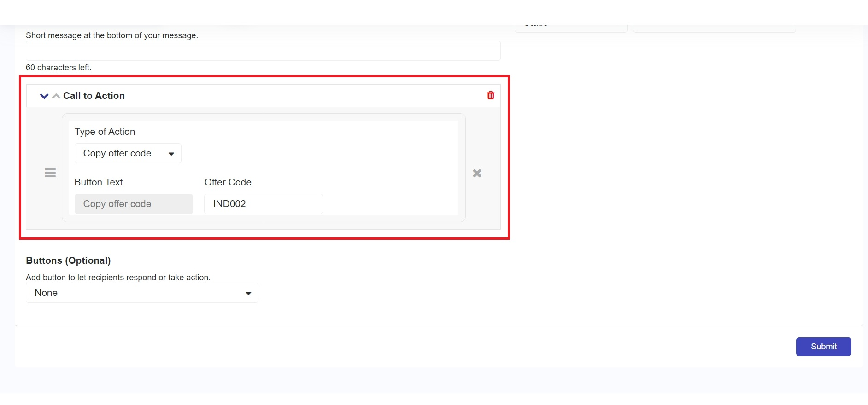This screenshot has width=868, height=405.
Task: Click the Type of Action label
Action: [x=105, y=132]
